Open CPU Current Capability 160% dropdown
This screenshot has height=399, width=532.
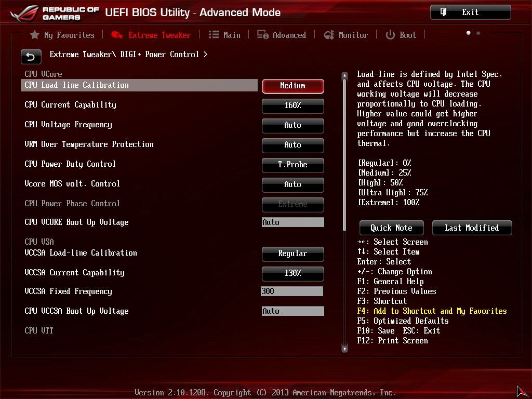pos(293,105)
